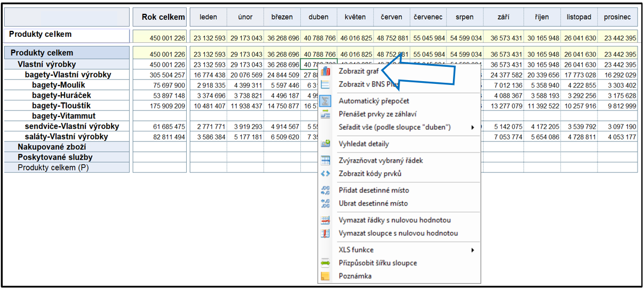
Task: Click the icon for Vymazat řádky s nulovou hodnotou
Action: [x=326, y=220]
